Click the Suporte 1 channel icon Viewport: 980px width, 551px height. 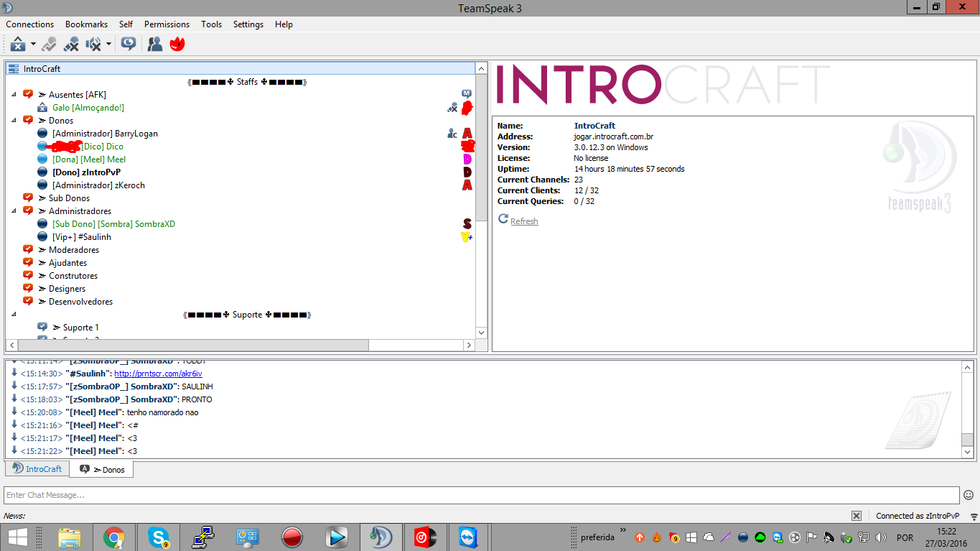pos(42,328)
